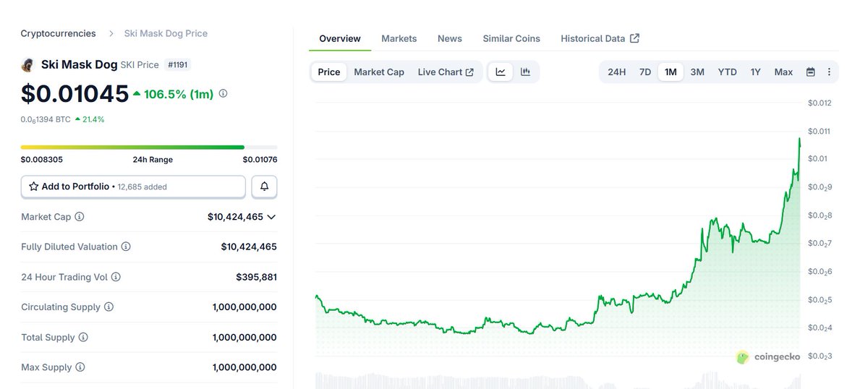This screenshot has width=868, height=389.
Task: Open the Overview tab
Action: (340, 38)
